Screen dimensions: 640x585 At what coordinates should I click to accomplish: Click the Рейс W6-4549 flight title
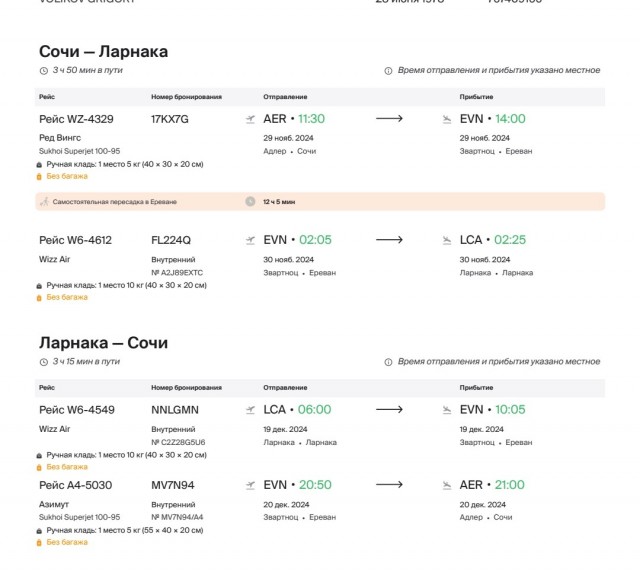(77, 410)
